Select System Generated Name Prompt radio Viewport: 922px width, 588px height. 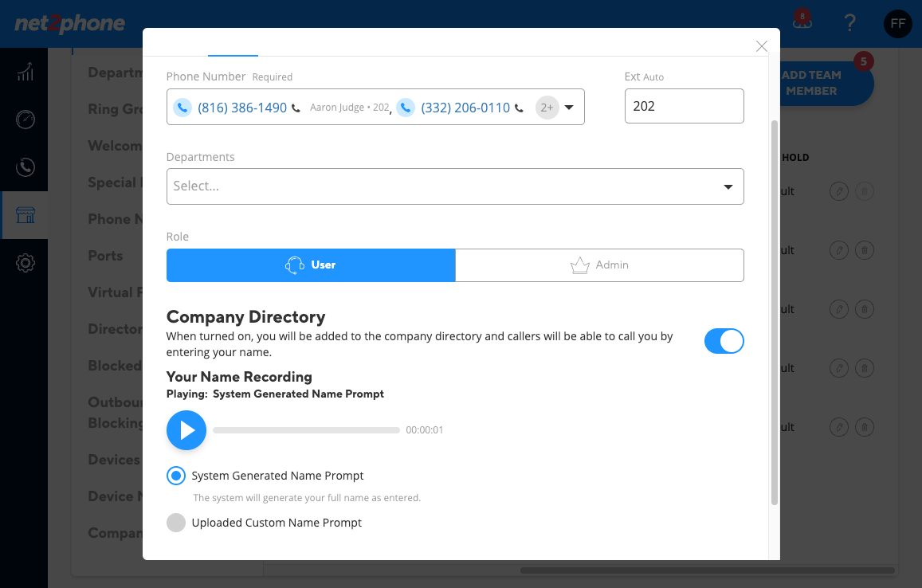click(176, 475)
